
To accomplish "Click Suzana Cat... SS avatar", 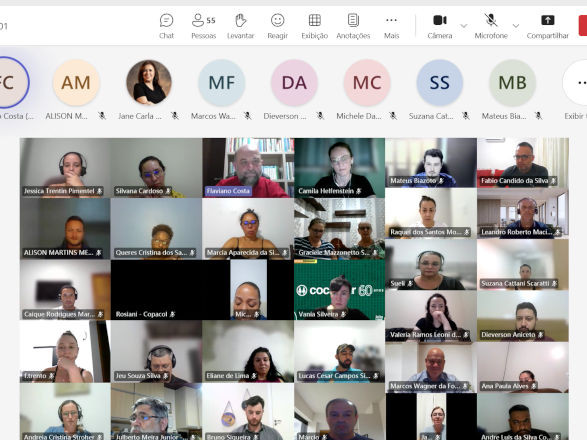I will 440,83.
